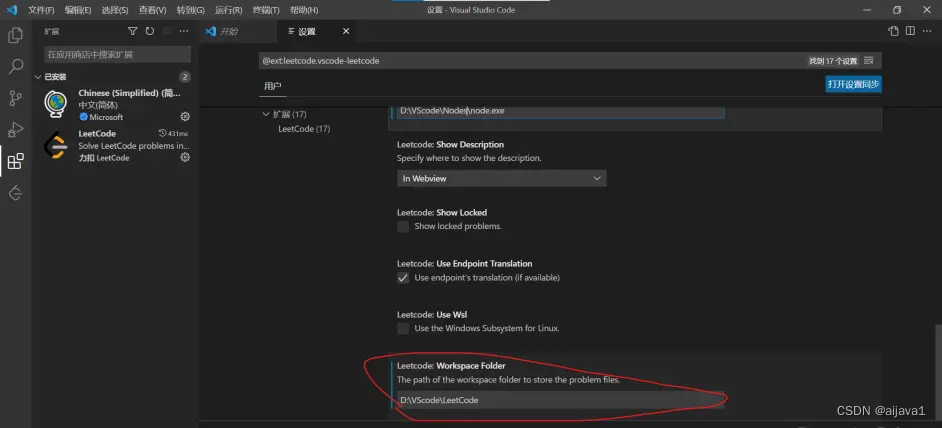
Task: Toggle the Show locked problems checkbox
Action: coord(403,227)
